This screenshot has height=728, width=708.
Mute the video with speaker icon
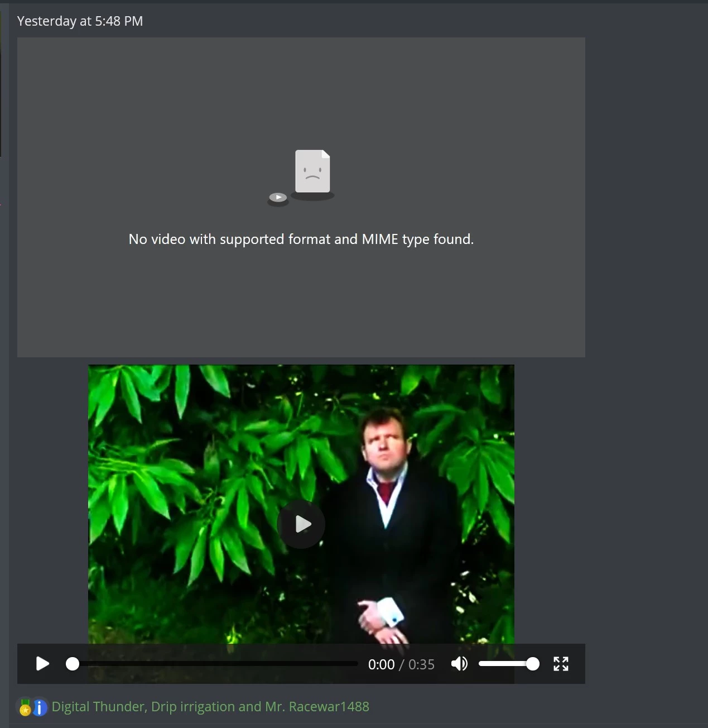(459, 664)
